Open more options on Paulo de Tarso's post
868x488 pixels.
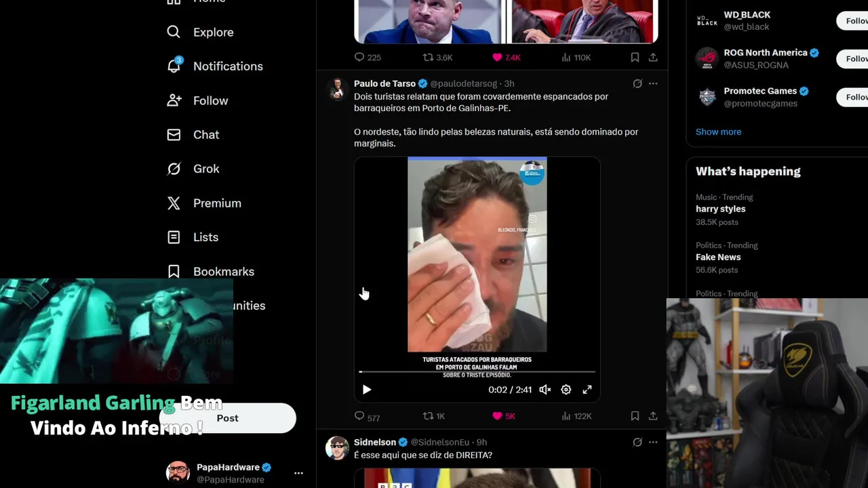tap(653, 83)
